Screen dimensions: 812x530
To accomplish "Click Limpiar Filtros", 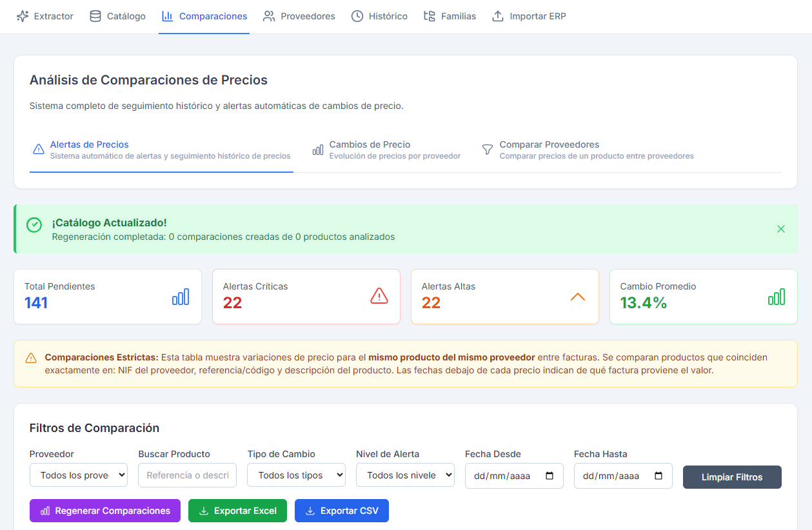I will click(732, 477).
